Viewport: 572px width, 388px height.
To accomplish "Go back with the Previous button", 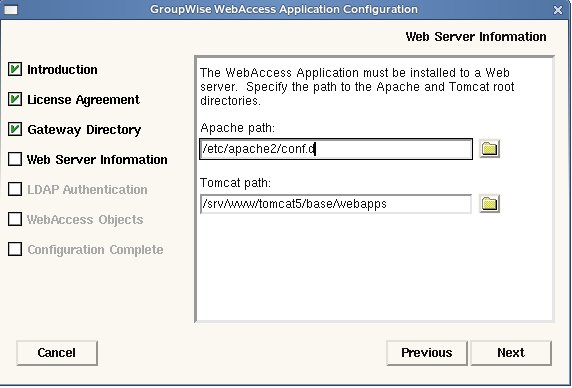I will point(427,353).
